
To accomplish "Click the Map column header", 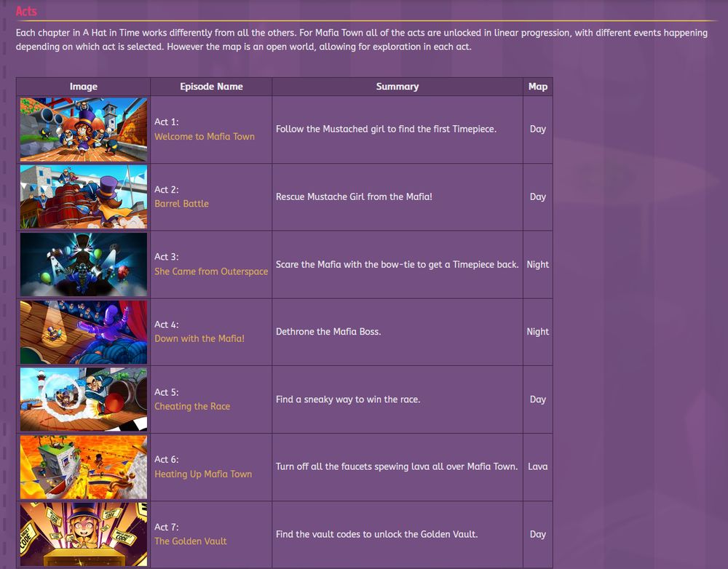I will [x=538, y=87].
